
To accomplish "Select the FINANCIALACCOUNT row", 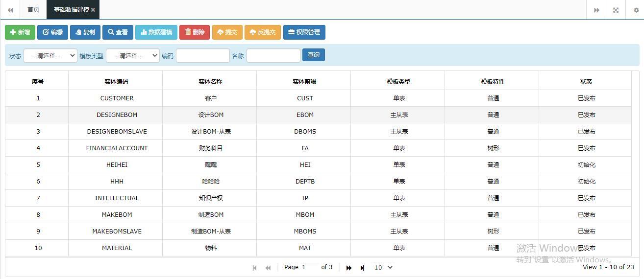I will [x=319, y=148].
